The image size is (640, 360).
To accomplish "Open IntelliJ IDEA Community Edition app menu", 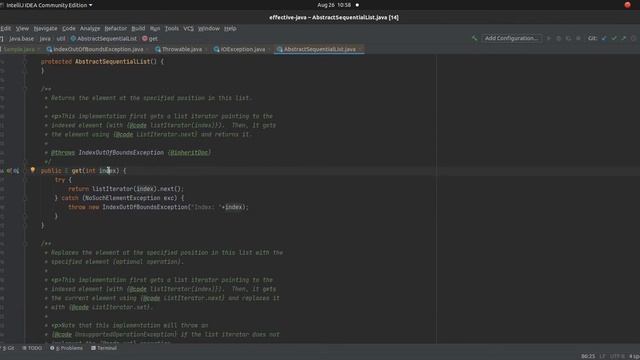I will (49, 5).
